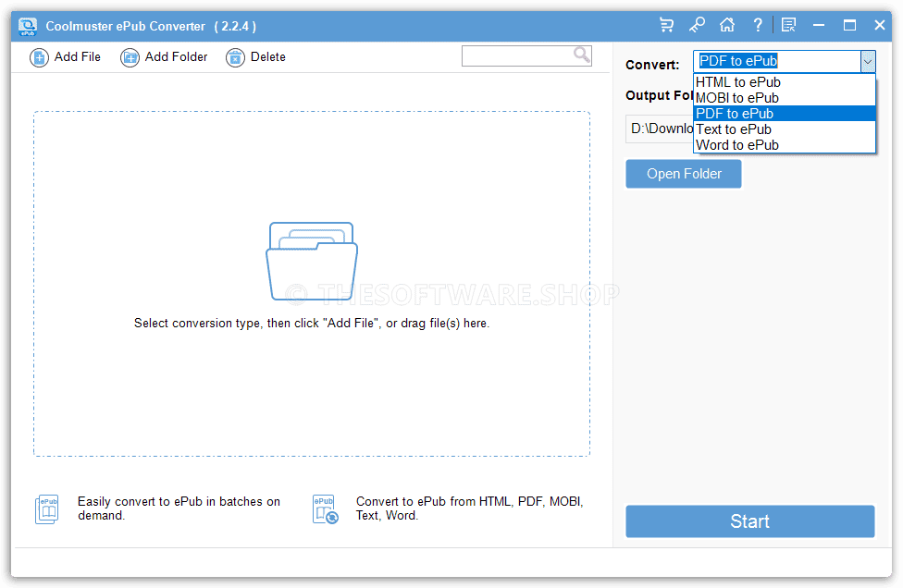Minimize the Coolmuster ePub Converter window
903x588 pixels.
[x=819, y=25]
